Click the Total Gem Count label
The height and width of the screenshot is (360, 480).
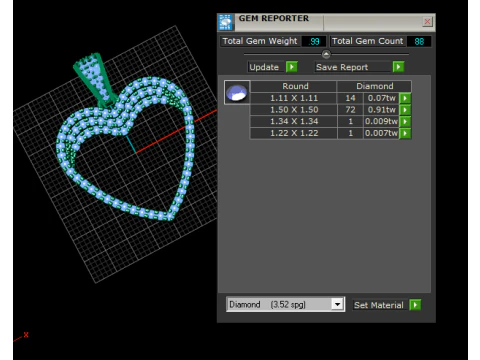coord(367,41)
